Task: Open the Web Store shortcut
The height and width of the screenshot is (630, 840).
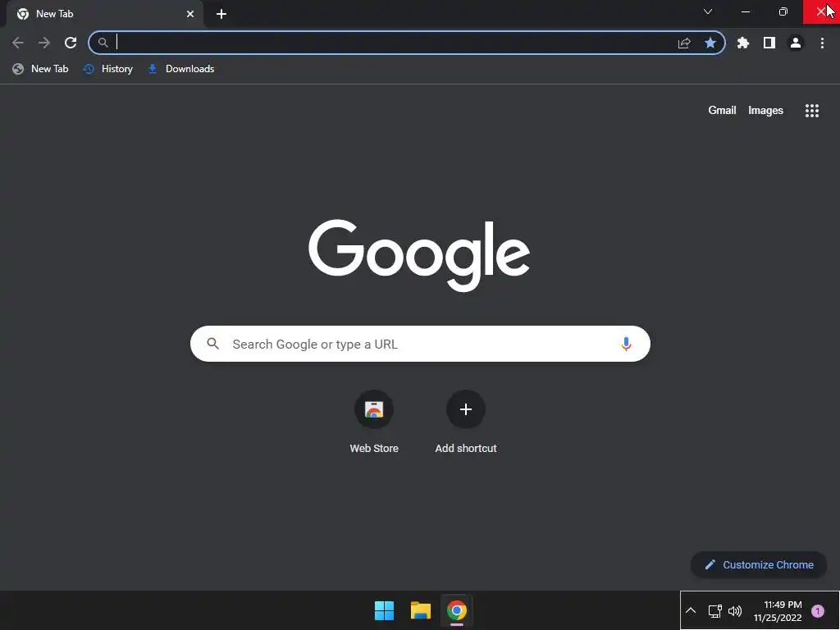Action: (x=374, y=422)
